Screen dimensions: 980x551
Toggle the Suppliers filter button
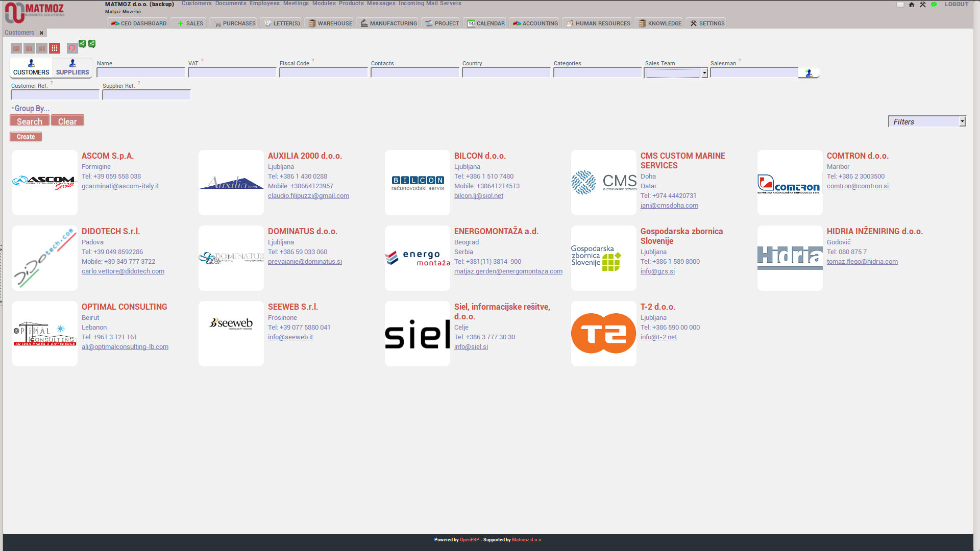[x=72, y=67]
